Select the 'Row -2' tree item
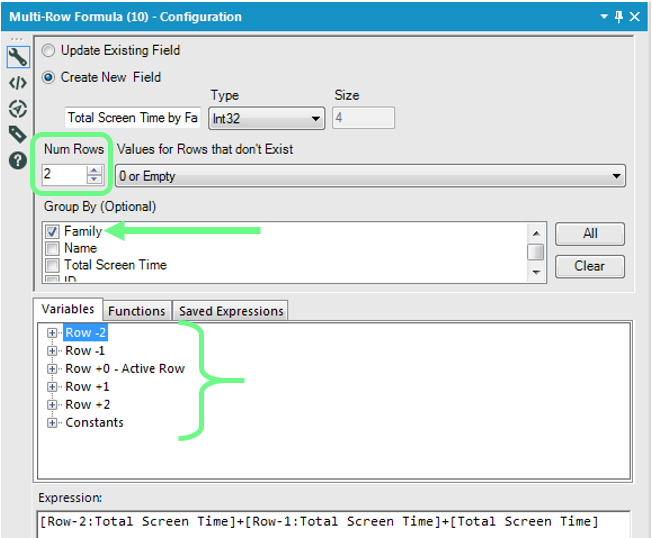The width and height of the screenshot is (652, 538). [86, 333]
